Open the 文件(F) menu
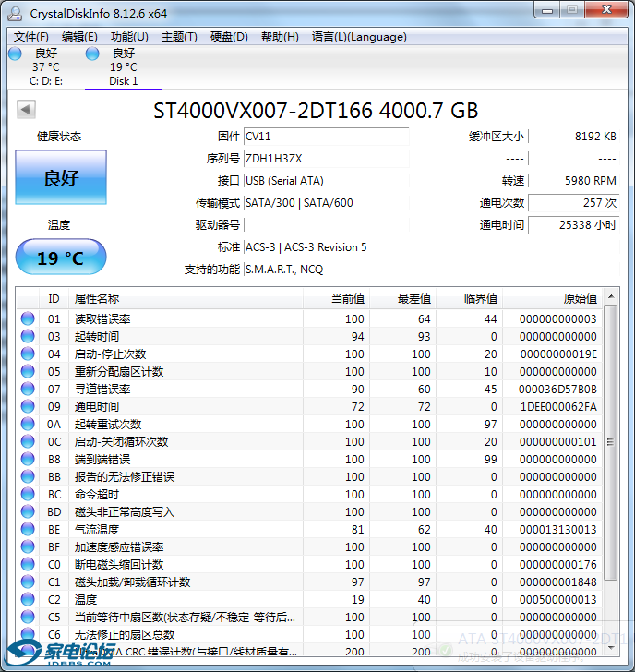 (30, 37)
